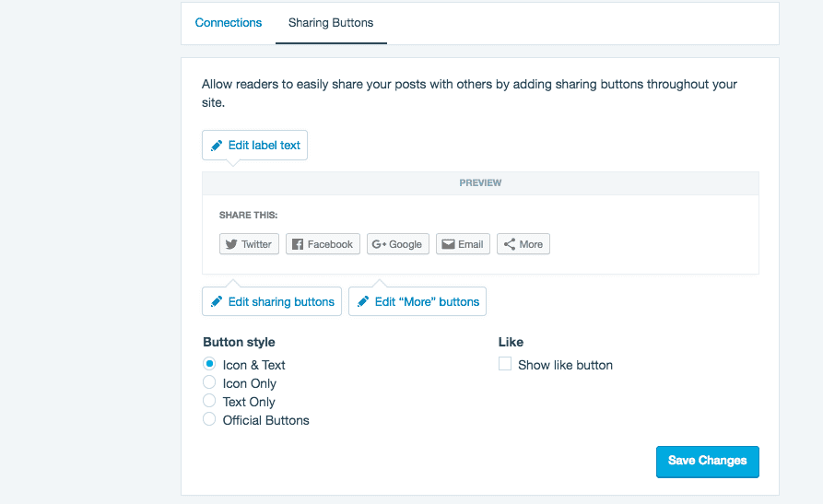Click the More share icon in preview

[509, 244]
